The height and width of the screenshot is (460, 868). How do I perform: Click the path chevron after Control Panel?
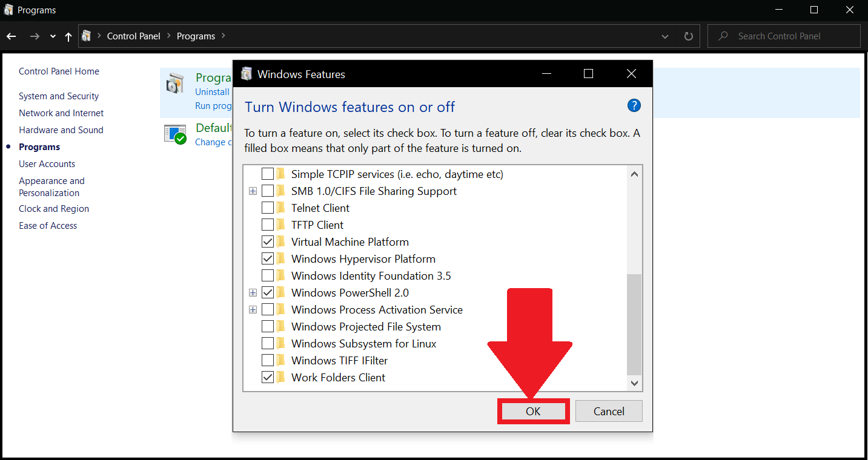click(169, 36)
